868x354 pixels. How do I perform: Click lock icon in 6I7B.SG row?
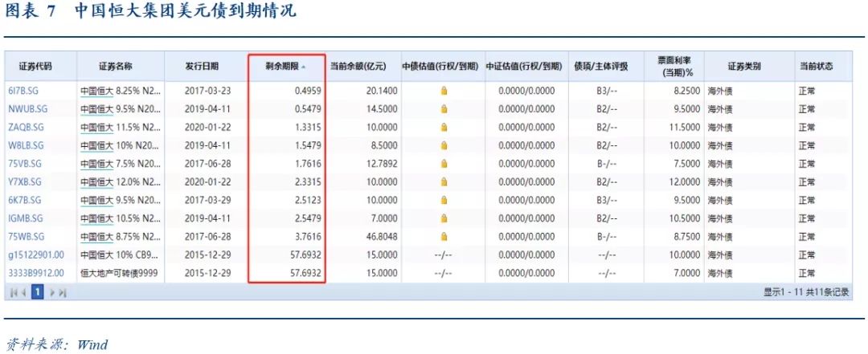point(444,91)
